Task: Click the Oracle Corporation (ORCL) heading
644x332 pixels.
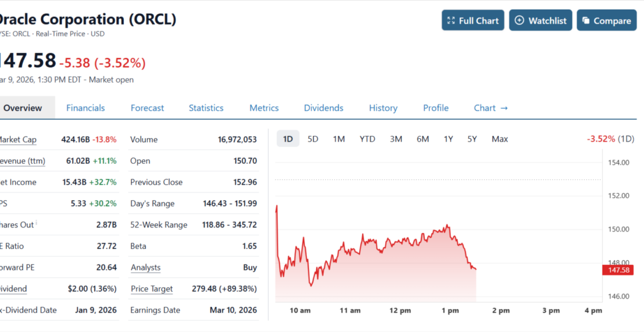Action: [x=88, y=19]
